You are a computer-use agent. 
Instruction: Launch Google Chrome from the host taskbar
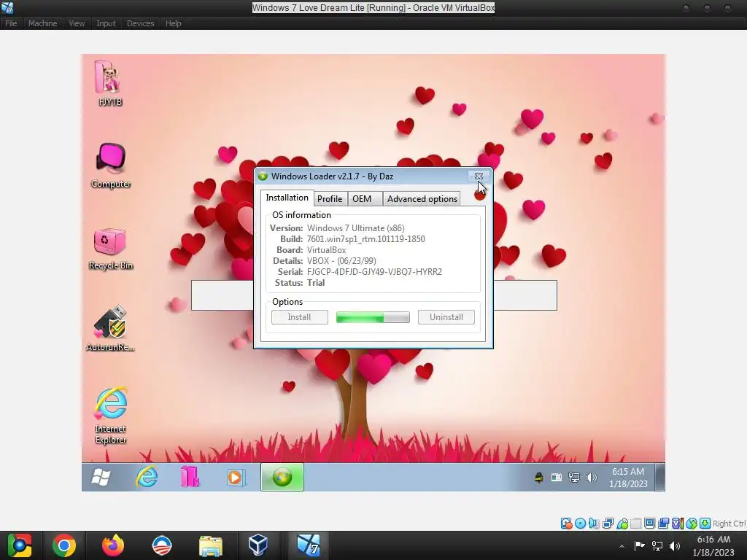(64, 545)
